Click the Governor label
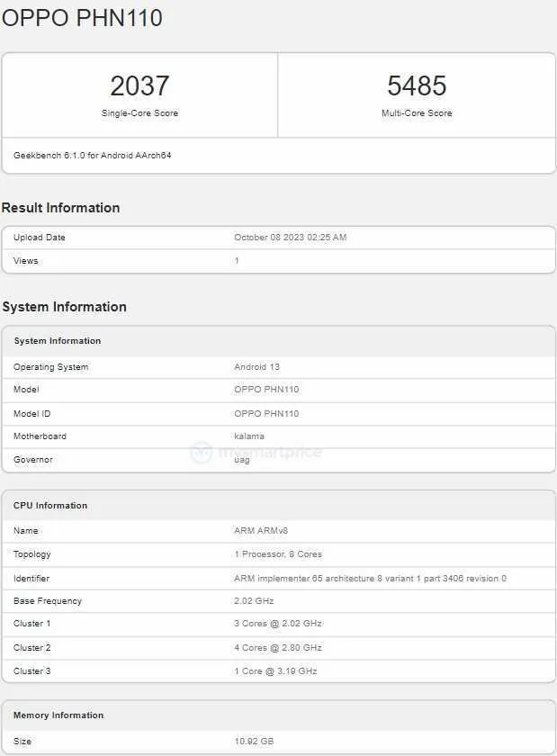This screenshot has width=557, height=756. [32, 460]
